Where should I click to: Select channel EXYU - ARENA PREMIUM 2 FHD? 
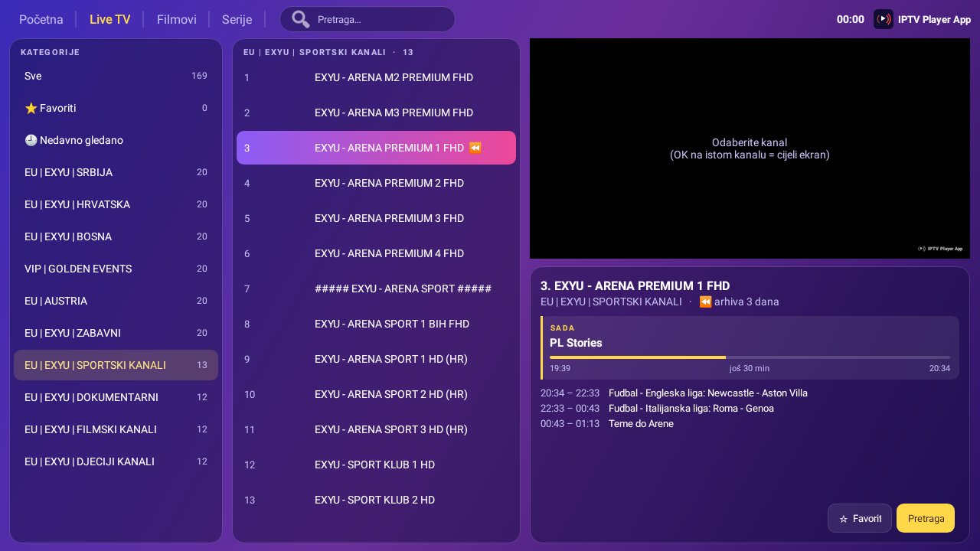376,183
